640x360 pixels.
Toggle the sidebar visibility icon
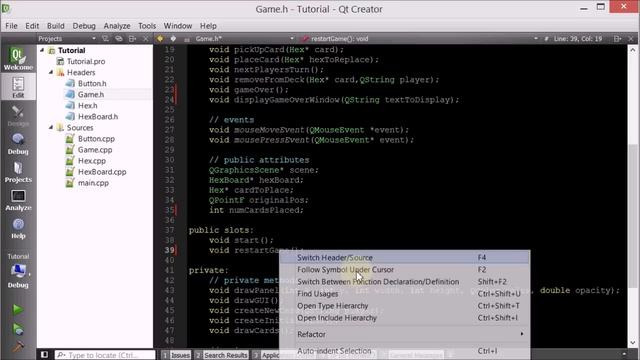click(44, 355)
